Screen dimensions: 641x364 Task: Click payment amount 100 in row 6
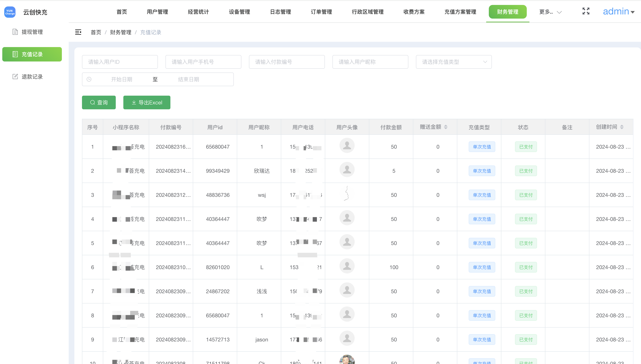click(394, 267)
